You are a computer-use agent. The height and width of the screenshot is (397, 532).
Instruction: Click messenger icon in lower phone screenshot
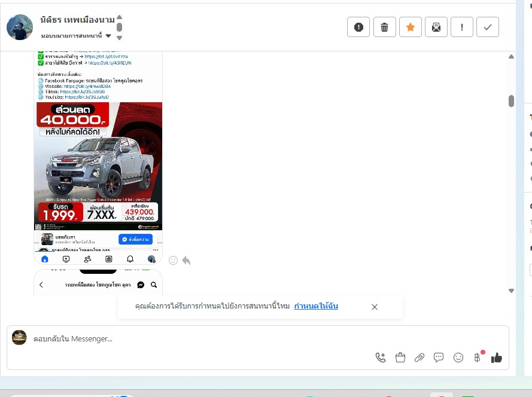[x=141, y=285]
